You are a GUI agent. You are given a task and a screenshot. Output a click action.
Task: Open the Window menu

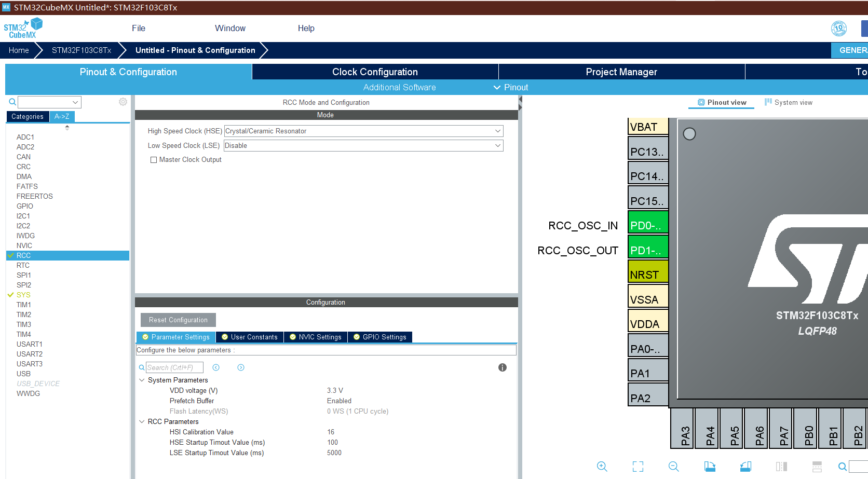pos(230,29)
